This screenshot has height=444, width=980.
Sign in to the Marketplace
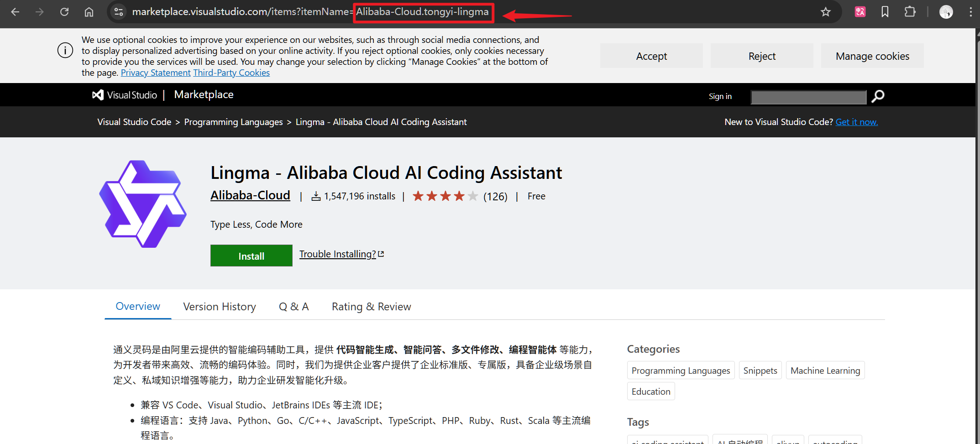tap(720, 96)
